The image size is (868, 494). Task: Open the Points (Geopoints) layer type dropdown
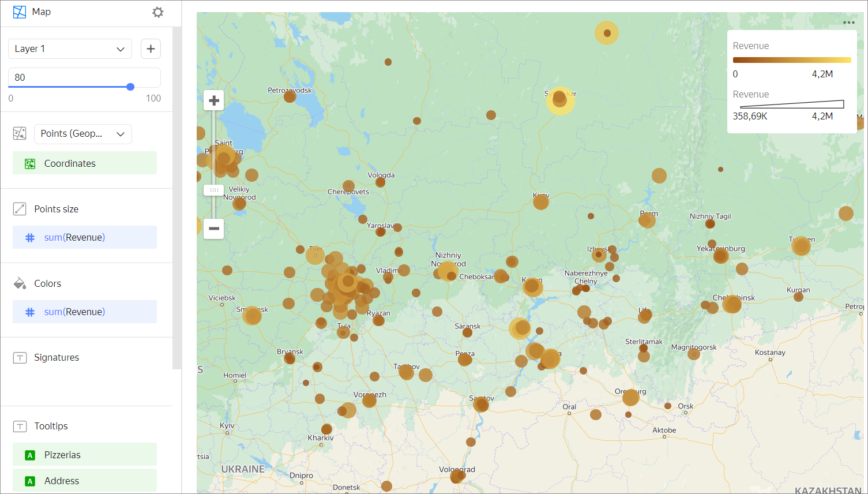click(82, 134)
